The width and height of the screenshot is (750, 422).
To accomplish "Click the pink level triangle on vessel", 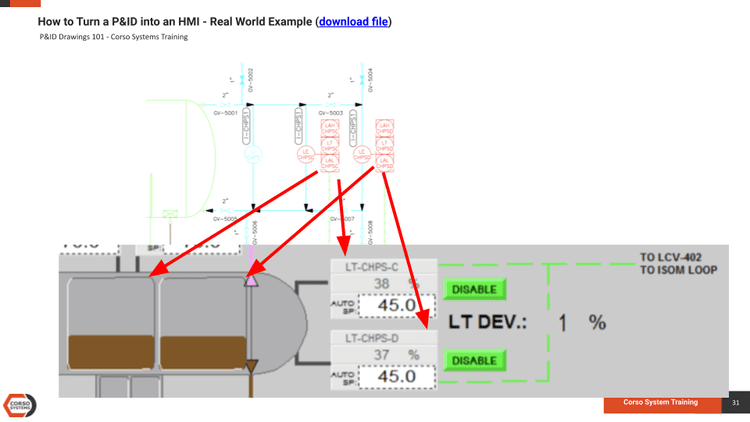I will tap(251, 280).
